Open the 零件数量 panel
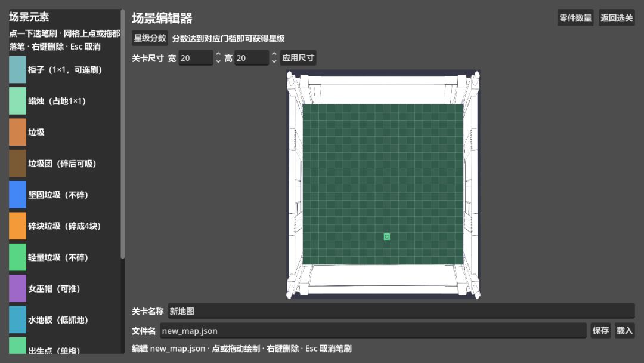Viewport: 644px width, 363px height. (x=575, y=18)
